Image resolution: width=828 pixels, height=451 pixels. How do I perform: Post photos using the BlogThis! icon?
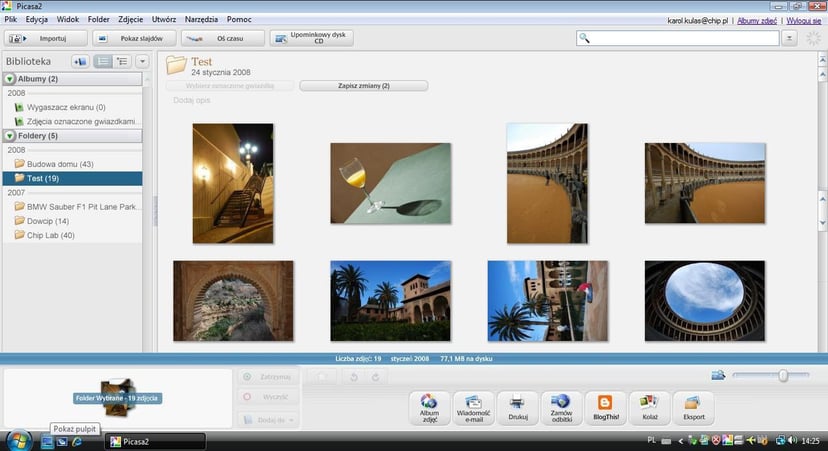point(605,406)
